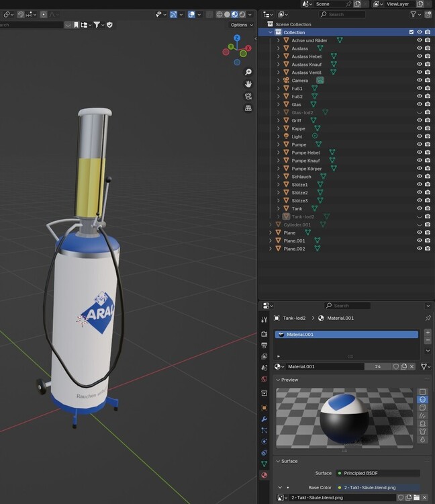This screenshot has height=504, width=435.
Task: Set material preview to cloth
Action: tap(422, 431)
